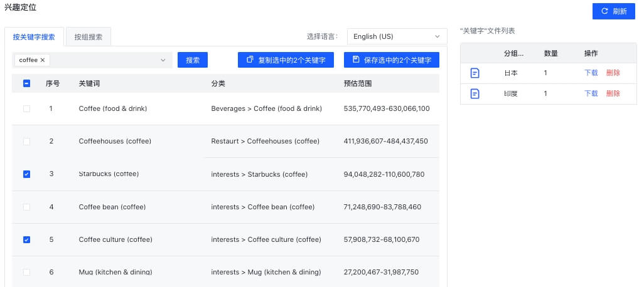Viewport: 644px width, 287px height.
Task: Check the Mug (kitchen & dining) row checkbox
Action: [27, 272]
